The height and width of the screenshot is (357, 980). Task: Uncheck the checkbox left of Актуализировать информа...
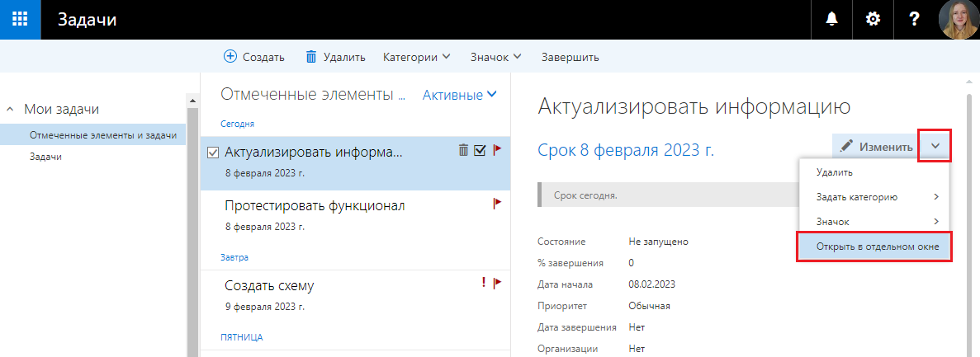point(213,153)
